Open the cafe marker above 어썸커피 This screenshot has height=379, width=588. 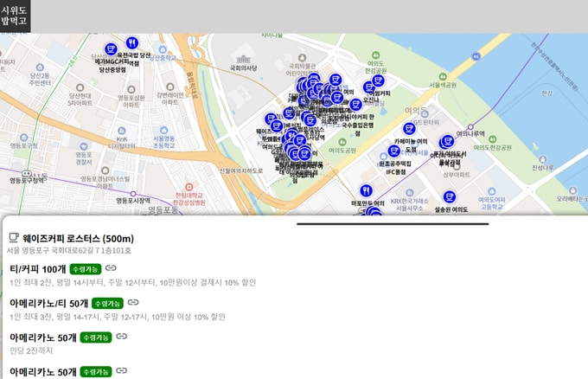click(x=378, y=80)
